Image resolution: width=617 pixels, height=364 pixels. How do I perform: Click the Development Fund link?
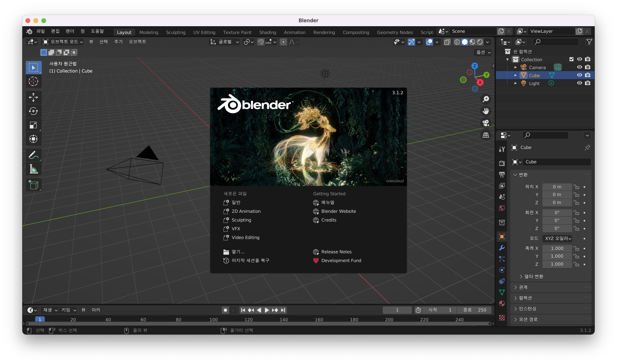[337, 260]
